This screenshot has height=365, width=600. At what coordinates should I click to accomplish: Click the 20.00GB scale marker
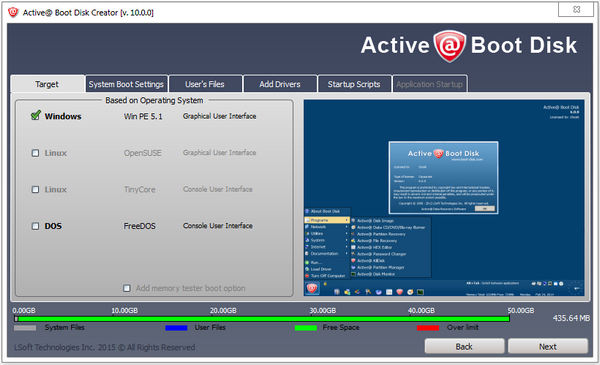click(223, 310)
